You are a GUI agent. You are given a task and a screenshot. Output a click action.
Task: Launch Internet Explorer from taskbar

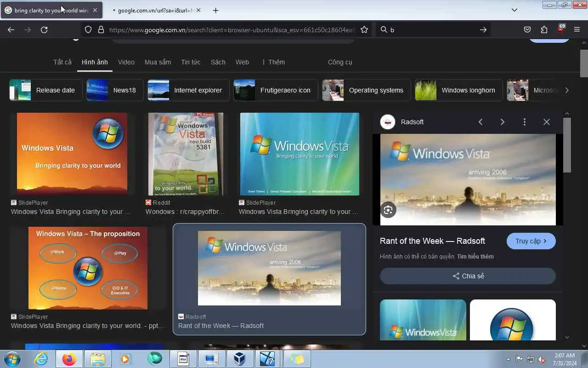(x=41, y=359)
